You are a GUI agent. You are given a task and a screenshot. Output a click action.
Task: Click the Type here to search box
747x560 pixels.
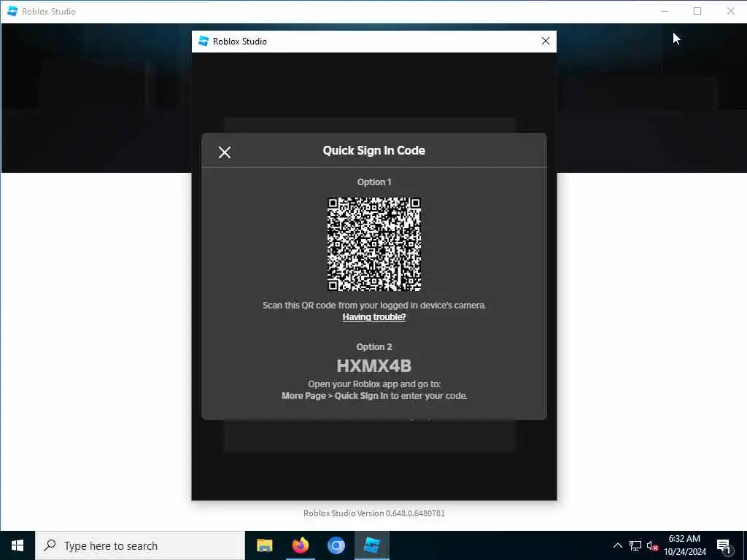[140, 545]
